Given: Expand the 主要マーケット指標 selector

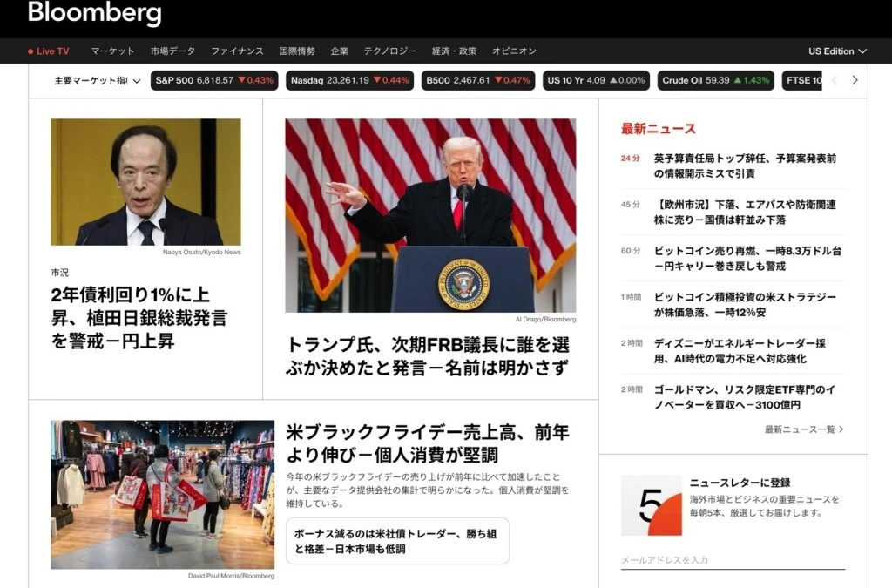Looking at the screenshot, I should coord(97,81).
